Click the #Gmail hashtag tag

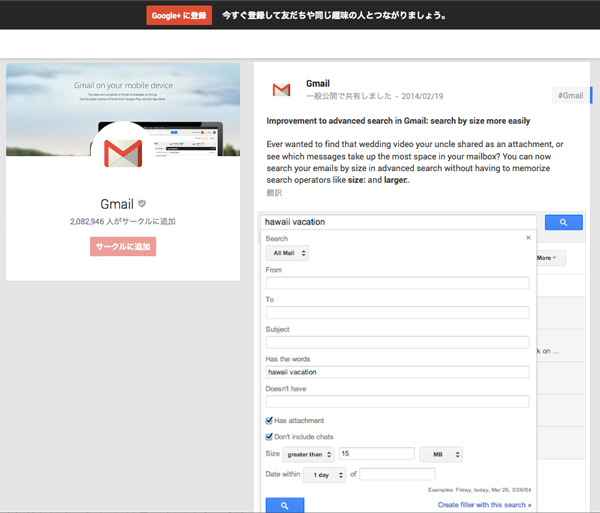570,95
